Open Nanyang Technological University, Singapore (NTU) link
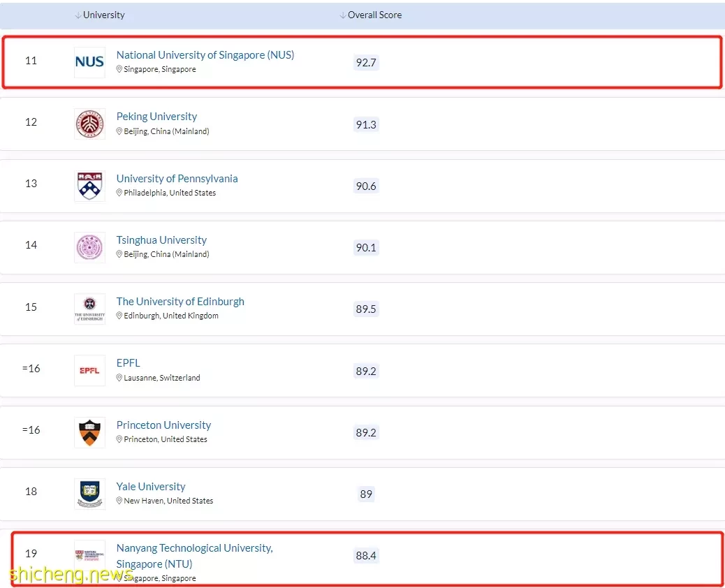Image resolution: width=725 pixels, height=588 pixels. click(x=195, y=556)
